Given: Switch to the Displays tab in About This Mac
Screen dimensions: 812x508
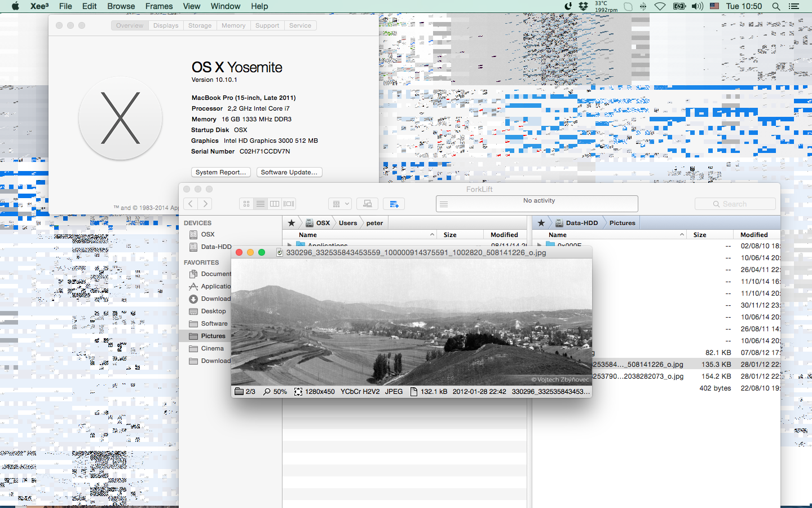Looking at the screenshot, I should pyautogui.click(x=166, y=25).
